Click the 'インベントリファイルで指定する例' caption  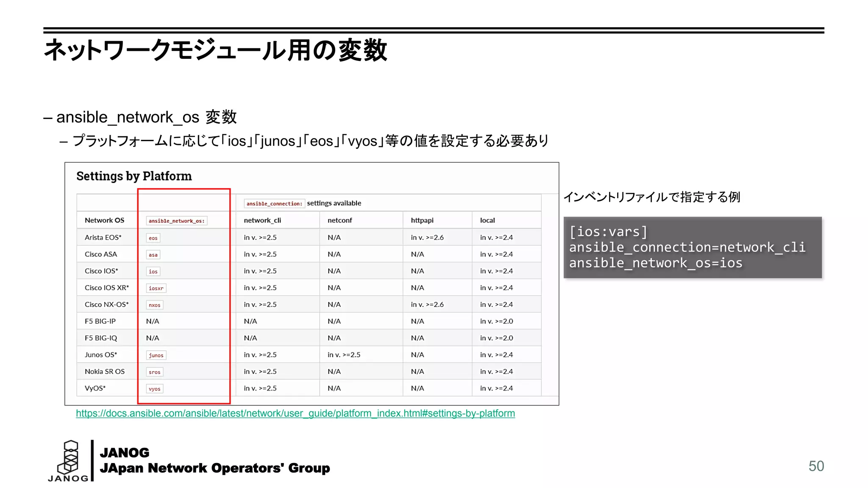tap(652, 197)
